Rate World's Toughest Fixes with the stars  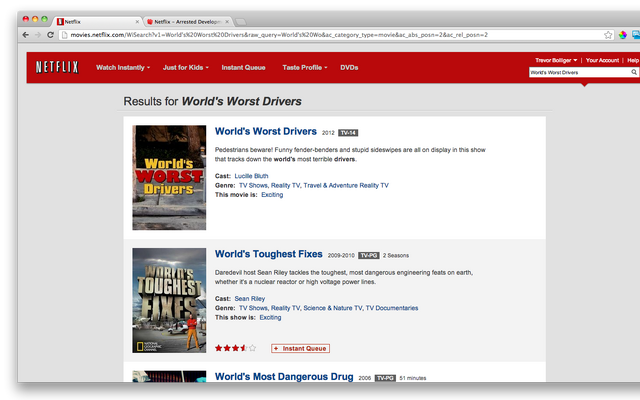[x=236, y=348]
